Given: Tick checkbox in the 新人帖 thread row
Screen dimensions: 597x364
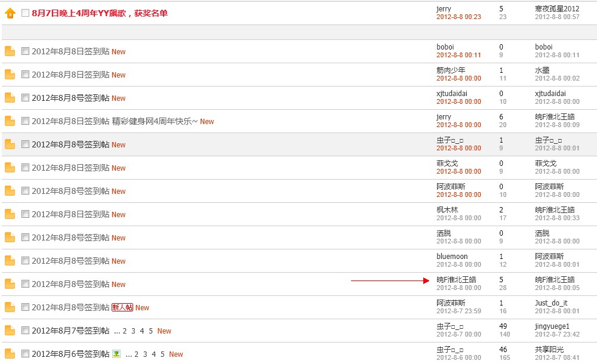Looking at the screenshot, I should [x=25, y=306].
